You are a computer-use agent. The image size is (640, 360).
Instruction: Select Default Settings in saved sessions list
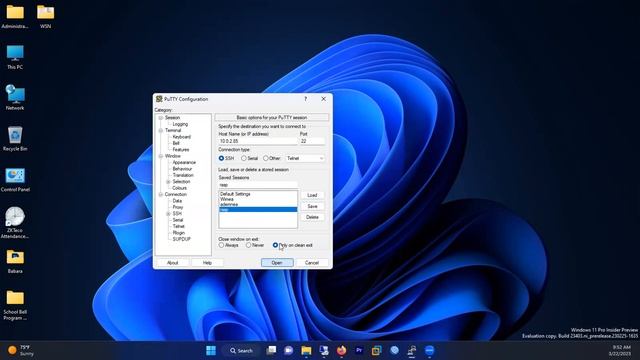coord(258,194)
